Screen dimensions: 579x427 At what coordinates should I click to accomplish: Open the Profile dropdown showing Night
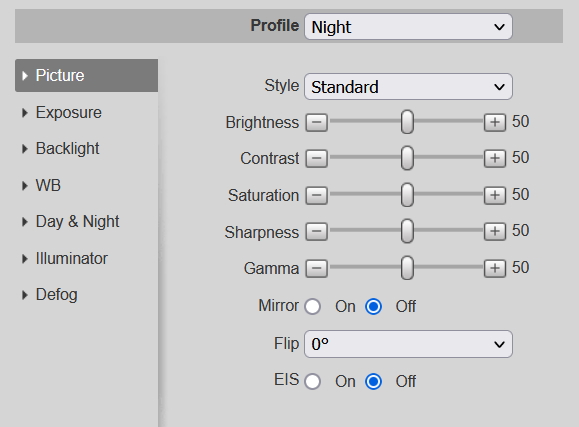pos(408,27)
